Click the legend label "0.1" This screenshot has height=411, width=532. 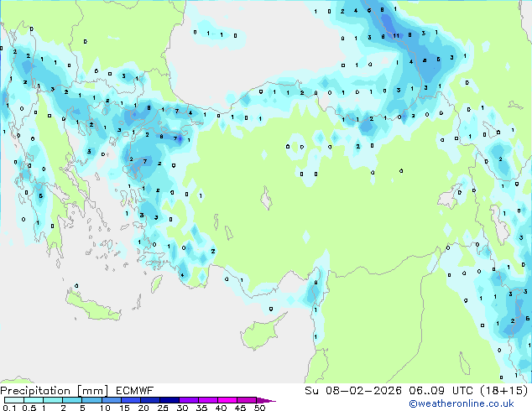tap(9, 408)
